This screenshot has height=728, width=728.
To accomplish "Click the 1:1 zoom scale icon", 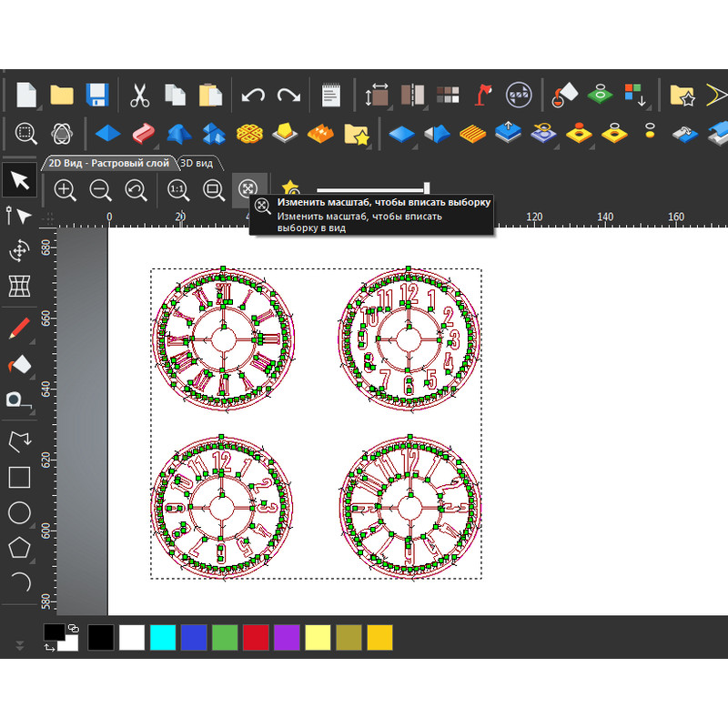I will (x=177, y=190).
